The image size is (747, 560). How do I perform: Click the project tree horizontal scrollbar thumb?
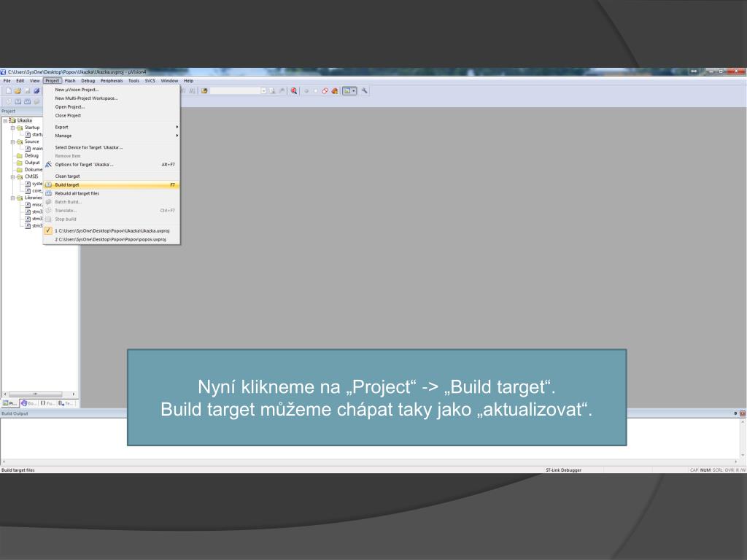pyautogui.click(x=35, y=394)
